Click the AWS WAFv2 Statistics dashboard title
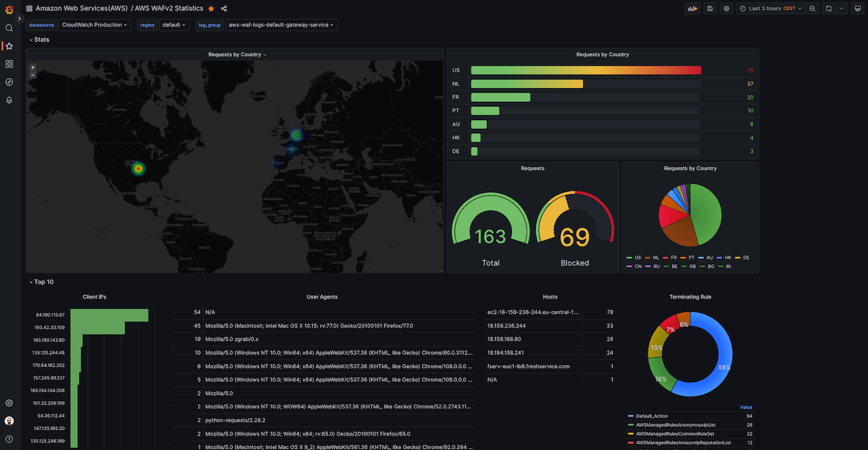The height and width of the screenshot is (450, 868). tap(169, 8)
